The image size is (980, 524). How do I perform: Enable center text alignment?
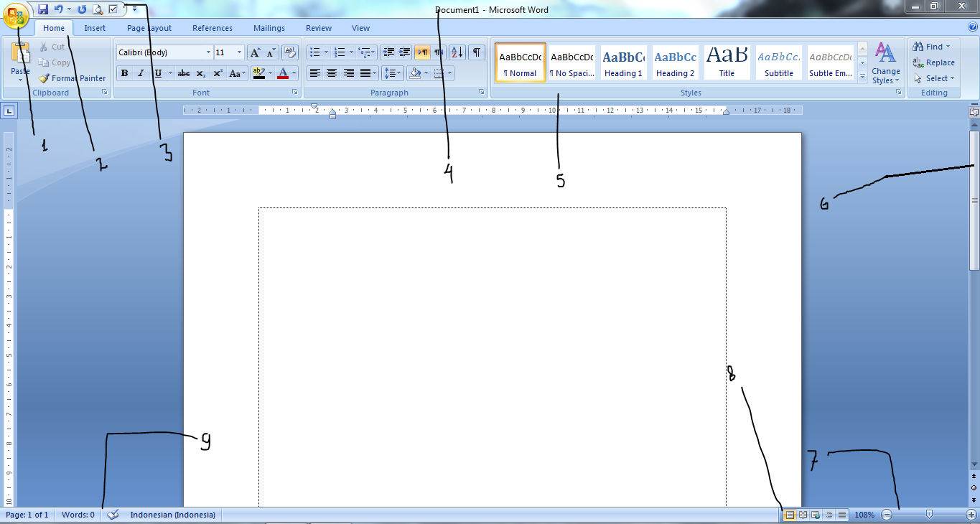tap(331, 72)
